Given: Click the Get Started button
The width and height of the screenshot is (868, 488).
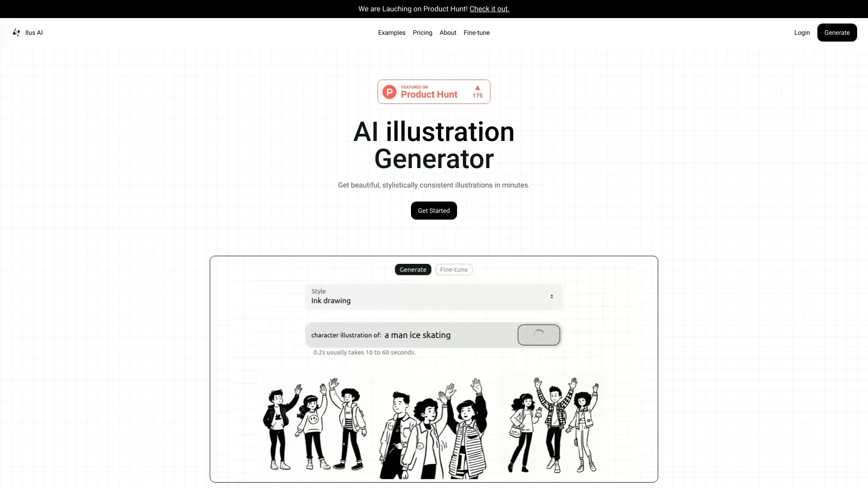Looking at the screenshot, I should (434, 210).
